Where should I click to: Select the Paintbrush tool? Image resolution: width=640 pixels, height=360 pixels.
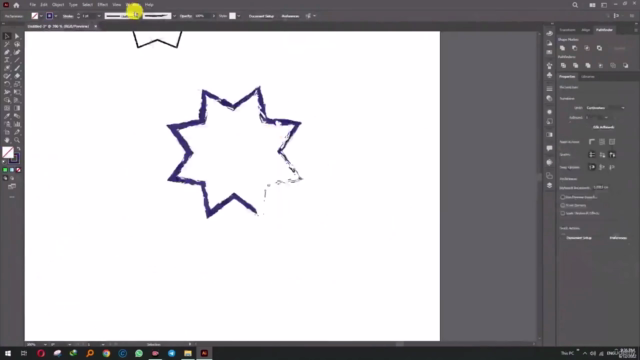(17, 68)
